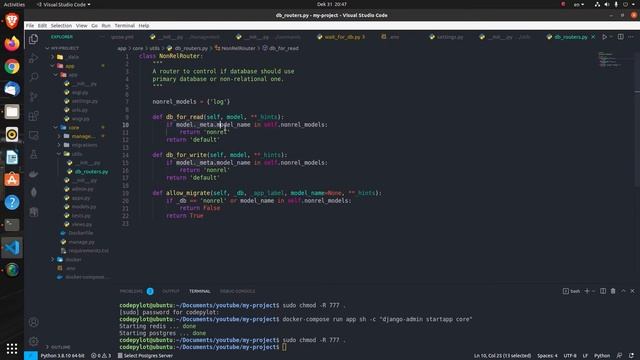
Task: Click Ln 10, Col 25 cursor position
Action: pos(502,356)
